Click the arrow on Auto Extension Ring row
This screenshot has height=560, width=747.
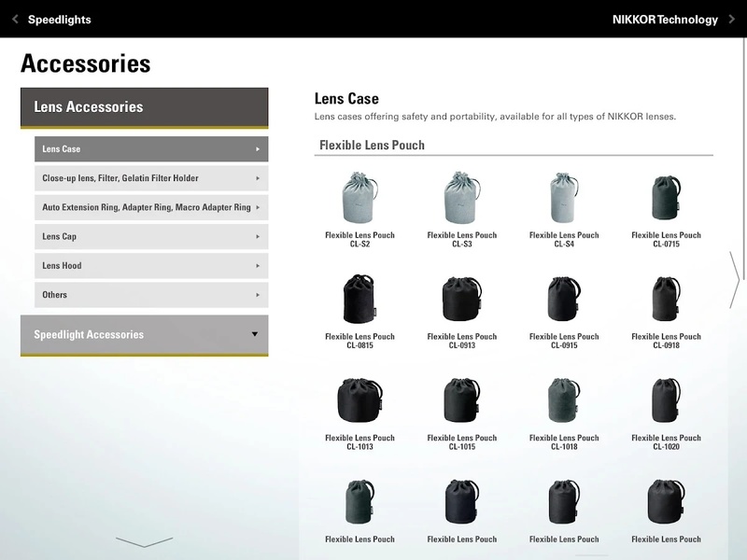(x=258, y=207)
